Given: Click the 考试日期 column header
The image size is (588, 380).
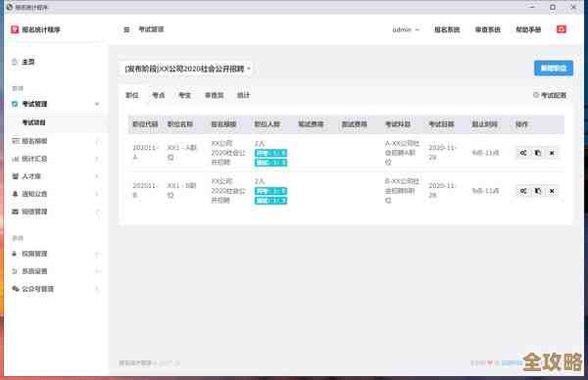Looking at the screenshot, I should point(441,124).
